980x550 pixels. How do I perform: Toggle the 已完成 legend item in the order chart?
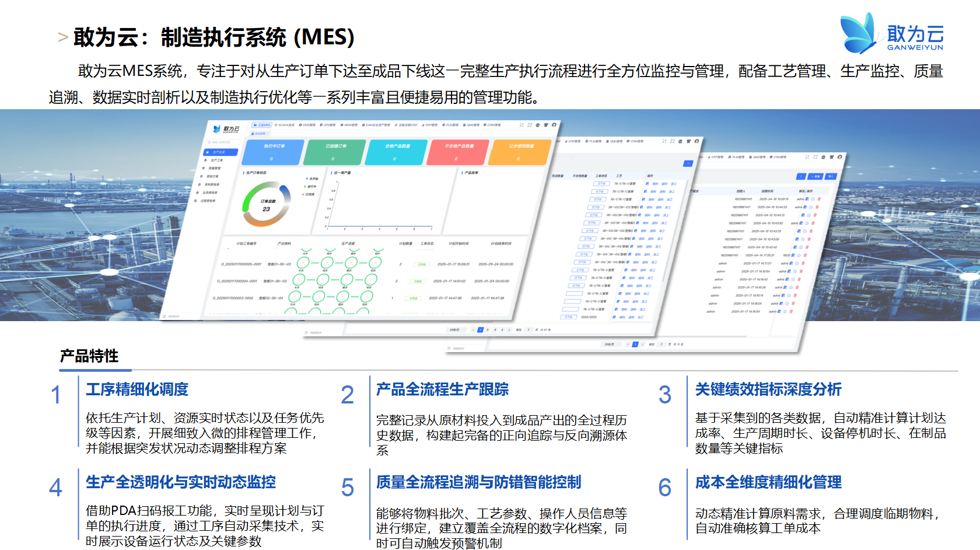[x=307, y=194]
